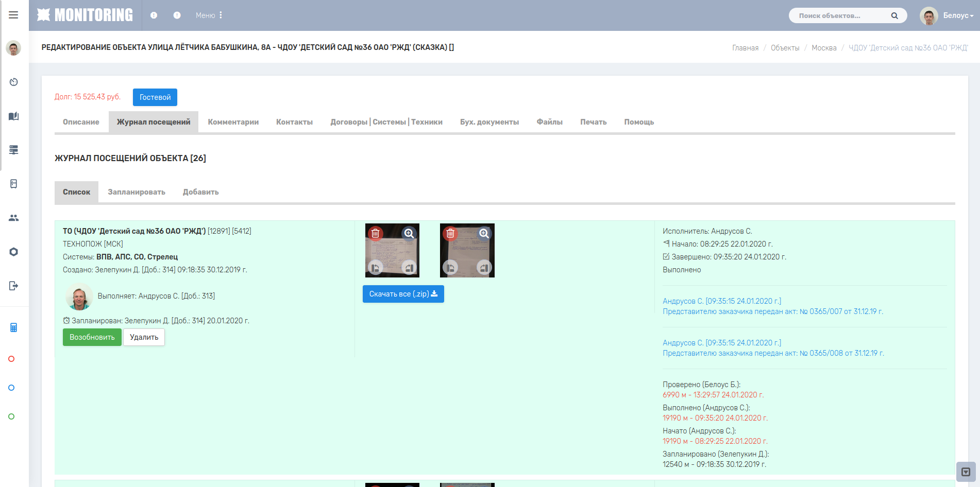Open the calculator icon in sidebar
980x487 pixels.
[14, 327]
